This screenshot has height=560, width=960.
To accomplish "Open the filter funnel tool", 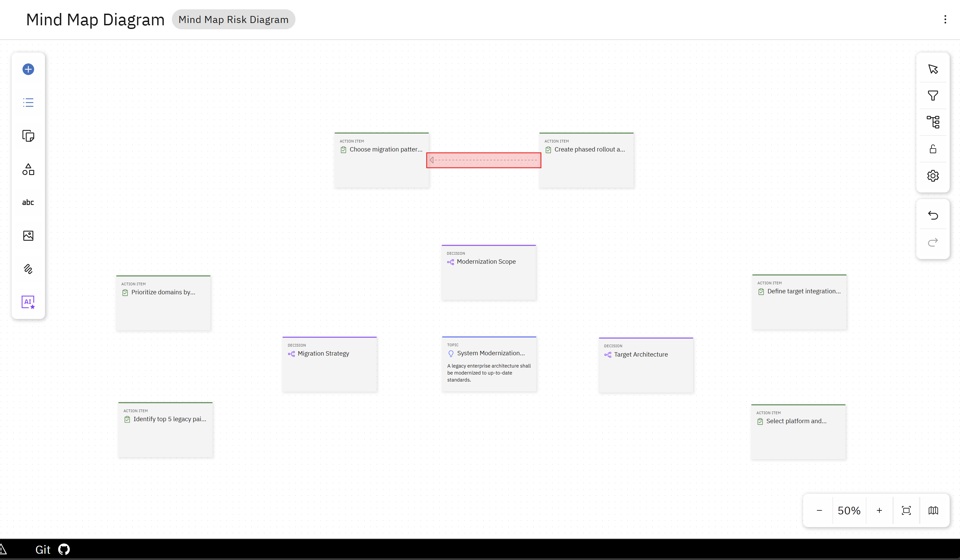I will point(933,96).
